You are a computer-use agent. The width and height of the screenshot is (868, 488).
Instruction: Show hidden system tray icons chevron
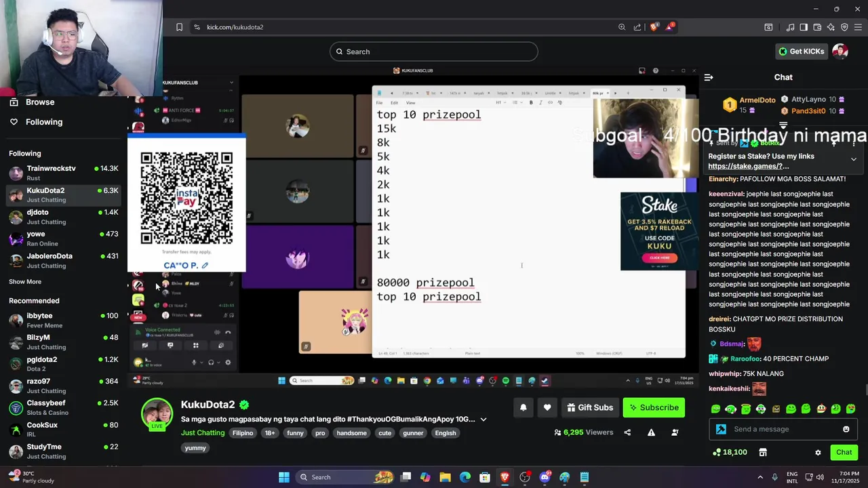click(760, 477)
